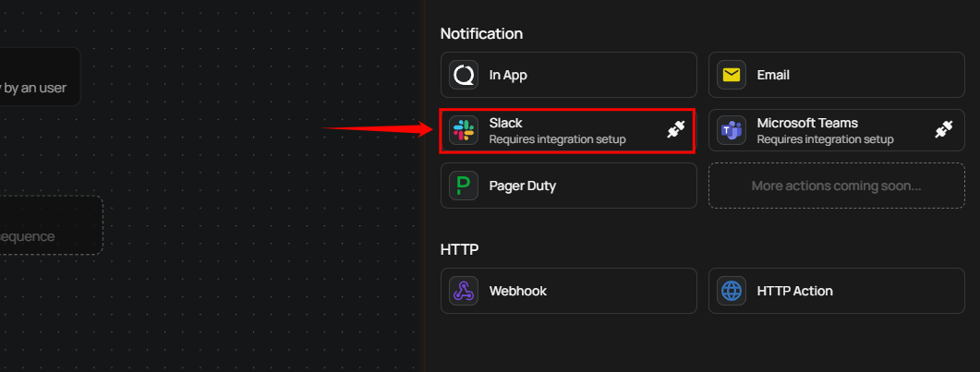The width and height of the screenshot is (980, 372).
Task: Choose the Pager Duty action card
Action: tap(569, 186)
